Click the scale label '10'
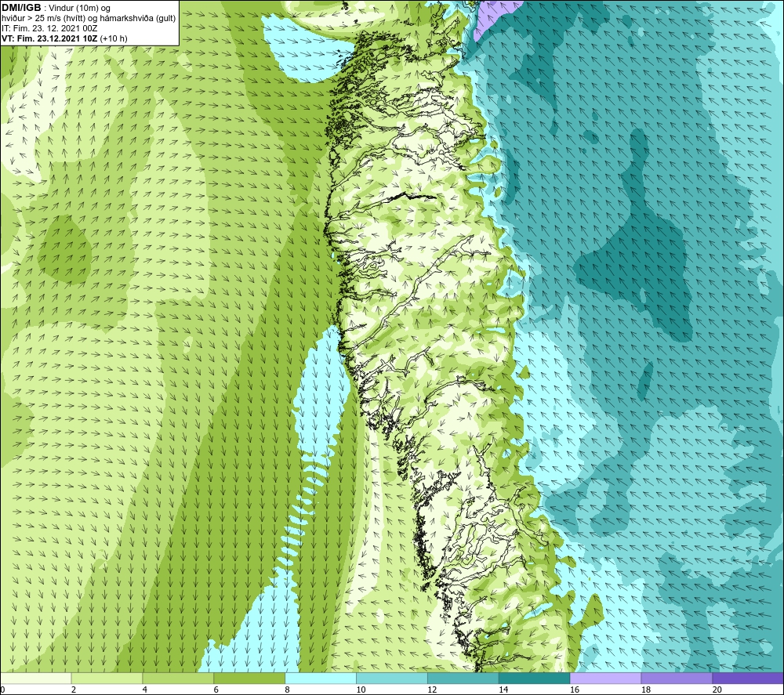 tap(361, 690)
